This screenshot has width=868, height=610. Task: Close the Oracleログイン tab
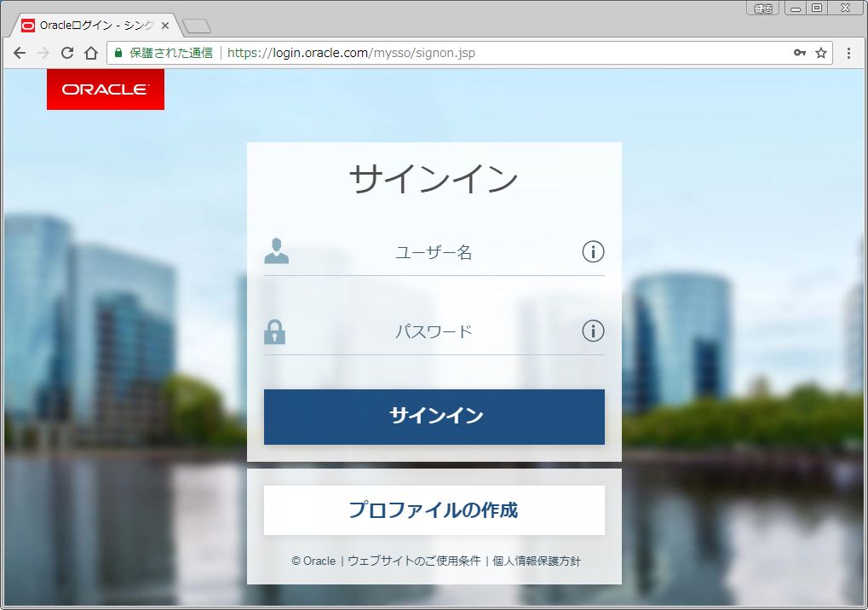tap(165, 26)
